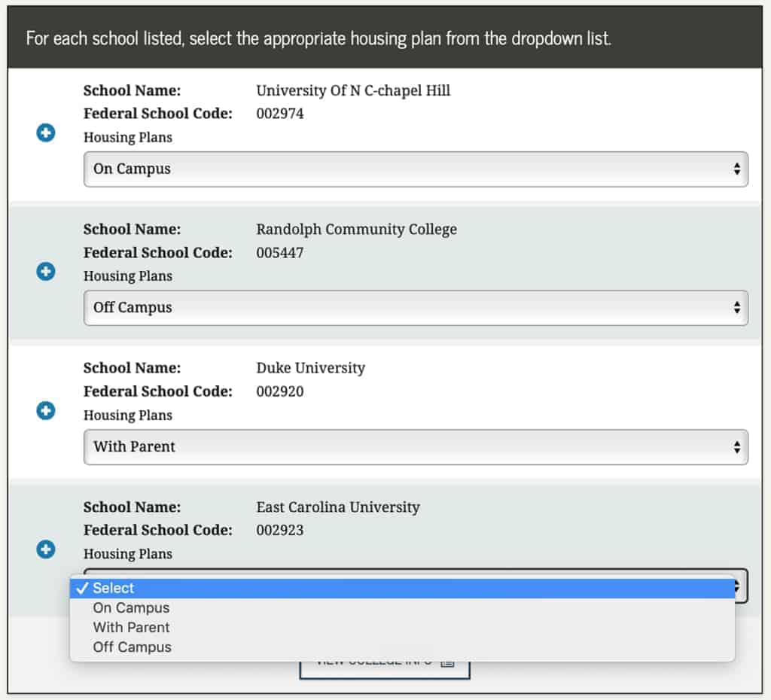The image size is (771, 700).
Task: Click federal school code 002920
Action: click(280, 391)
